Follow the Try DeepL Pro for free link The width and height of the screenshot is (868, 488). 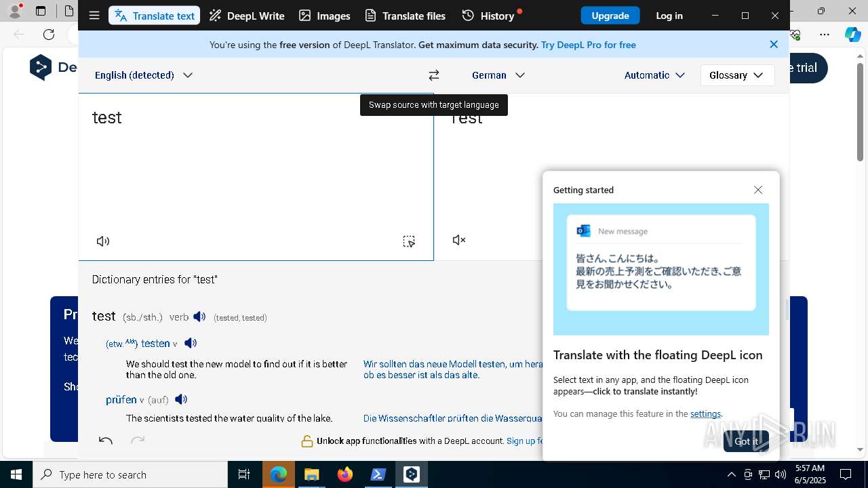pos(589,45)
